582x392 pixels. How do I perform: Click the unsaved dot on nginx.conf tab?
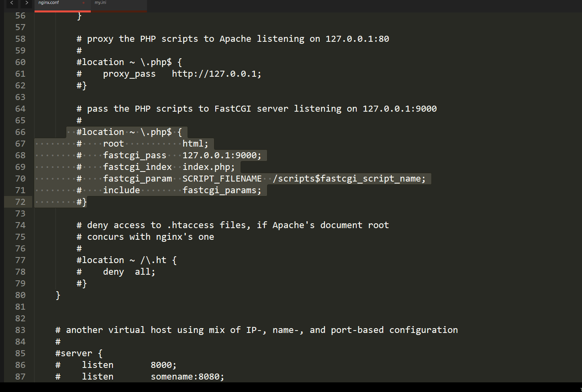(x=84, y=3)
